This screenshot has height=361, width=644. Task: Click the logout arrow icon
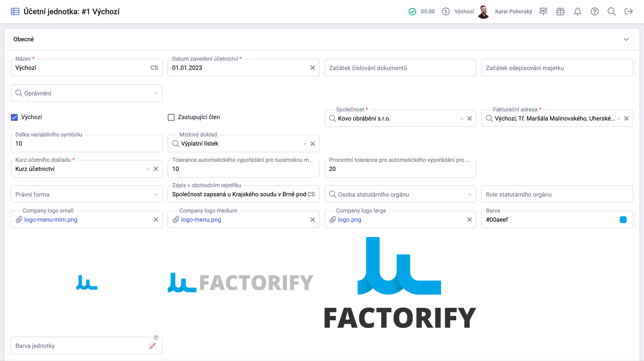629,11
